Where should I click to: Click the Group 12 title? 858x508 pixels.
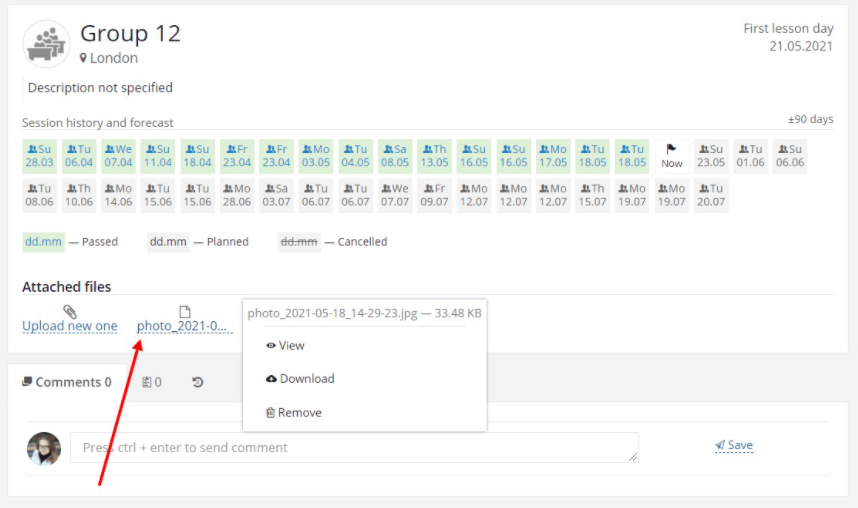130,33
